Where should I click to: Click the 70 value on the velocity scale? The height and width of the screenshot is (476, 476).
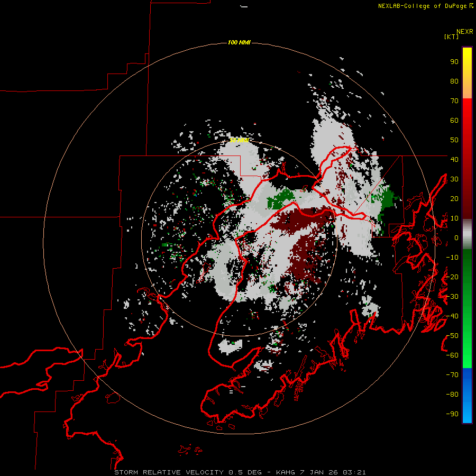pyautogui.click(x=454, y=101)
